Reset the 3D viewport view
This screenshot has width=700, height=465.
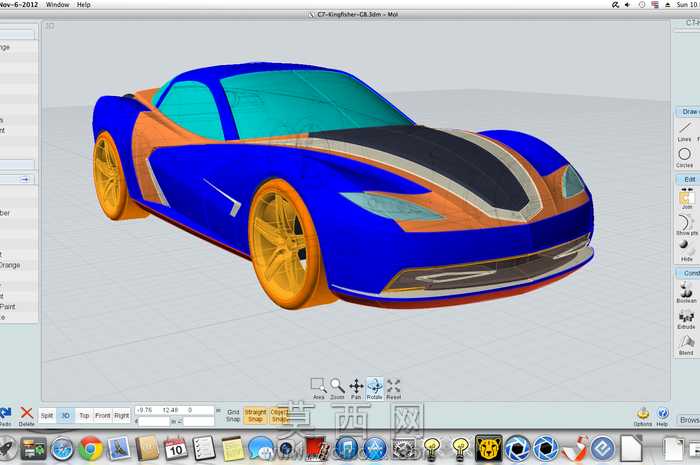(393, 388)
